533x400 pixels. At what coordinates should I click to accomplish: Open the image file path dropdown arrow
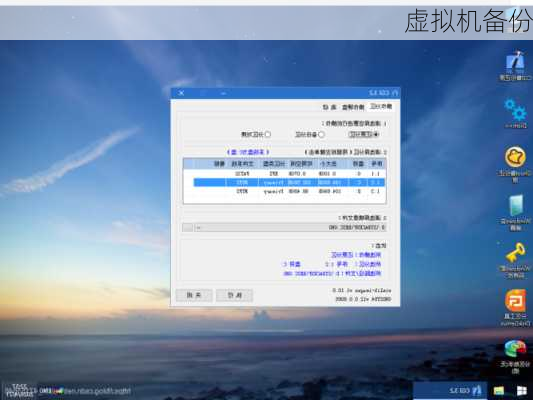pyautogui.click(x=199, y=227)
